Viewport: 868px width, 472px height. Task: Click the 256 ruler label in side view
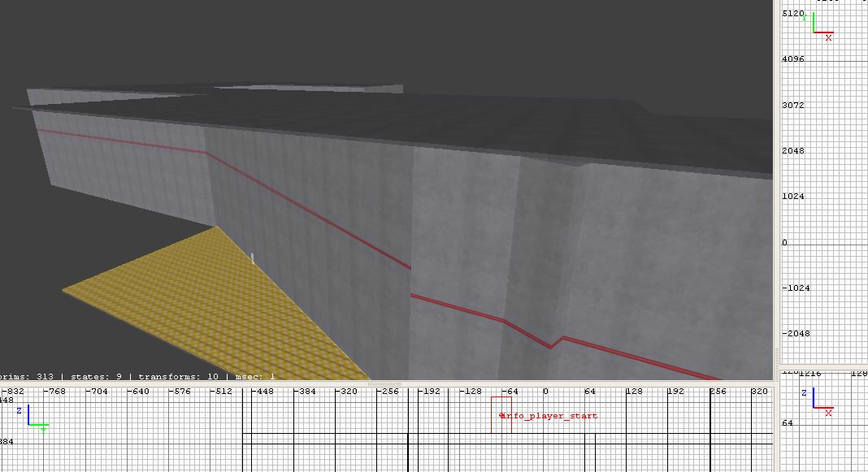(x=718, y=392)
